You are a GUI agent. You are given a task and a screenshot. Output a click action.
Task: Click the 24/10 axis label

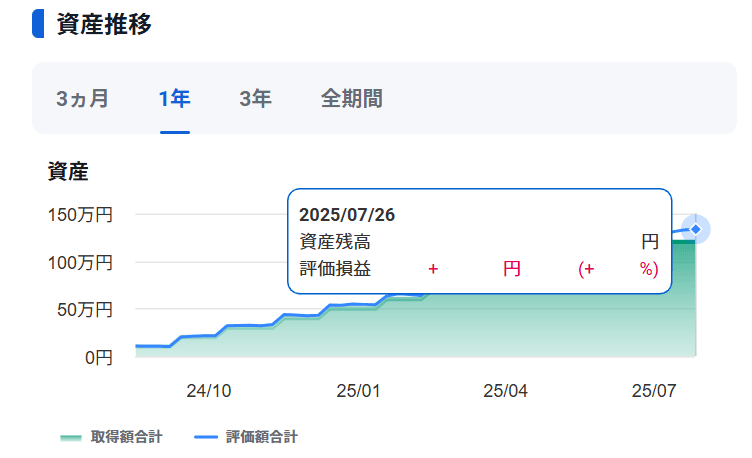(209, 391)
